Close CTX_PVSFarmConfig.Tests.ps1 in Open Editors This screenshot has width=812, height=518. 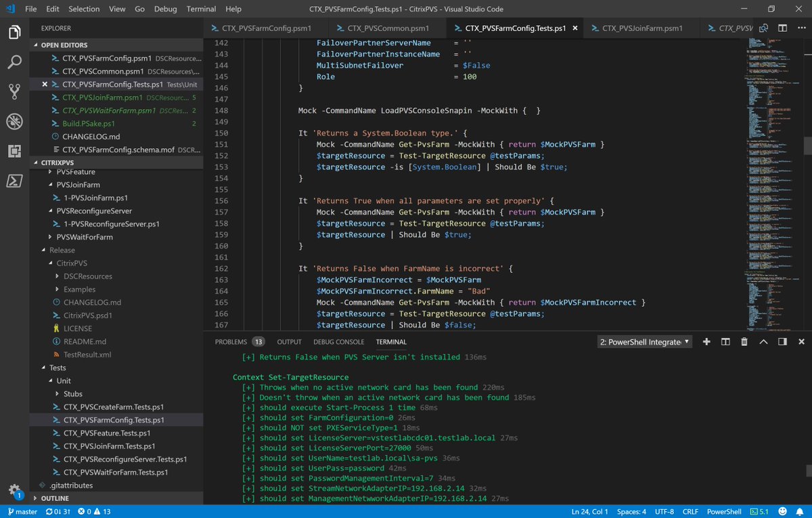[45, 85]
